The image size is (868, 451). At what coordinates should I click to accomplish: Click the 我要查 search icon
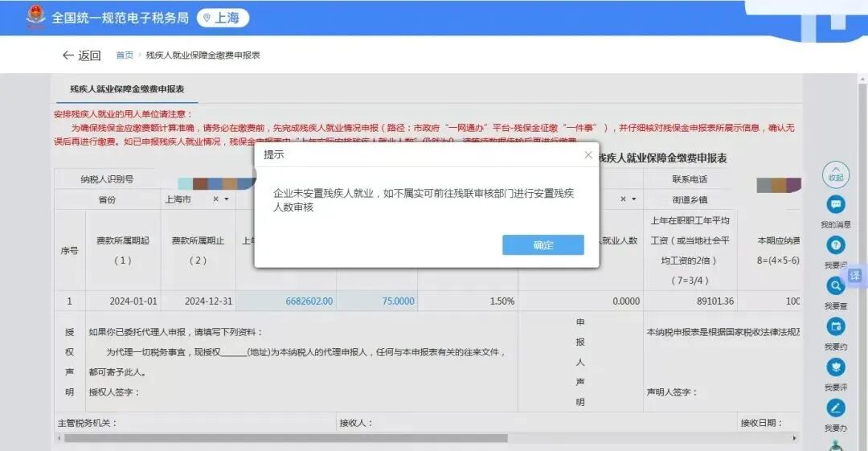click(x=835, y=286)
